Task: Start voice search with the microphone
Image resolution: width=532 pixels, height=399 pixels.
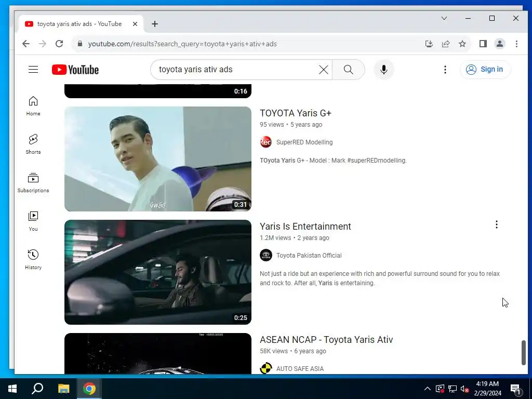Action: coord(384,70)
